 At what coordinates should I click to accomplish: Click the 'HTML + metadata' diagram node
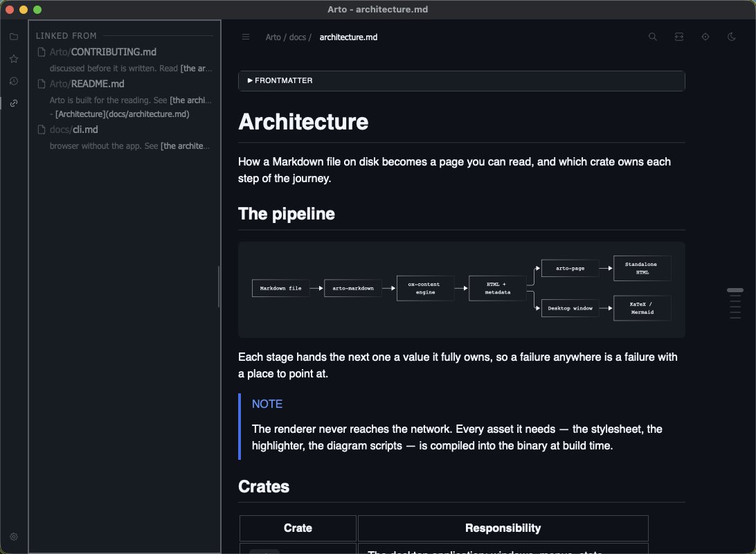pos(498,288)
